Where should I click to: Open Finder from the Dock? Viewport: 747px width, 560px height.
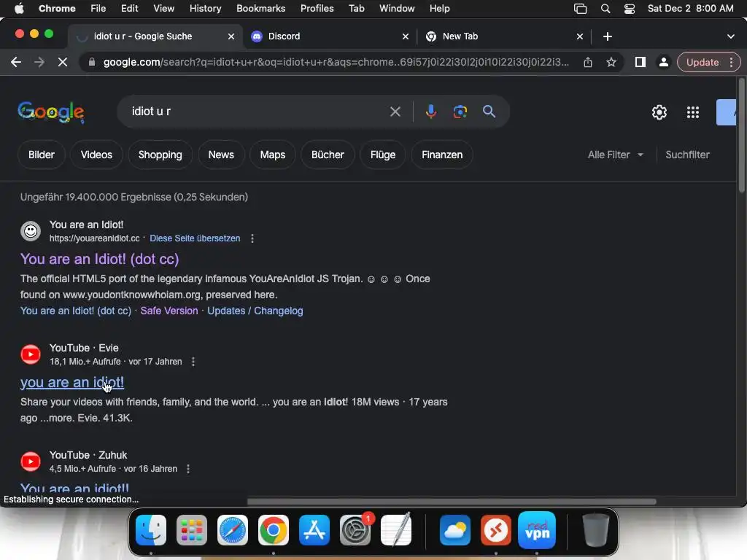[x=151, y=530]
